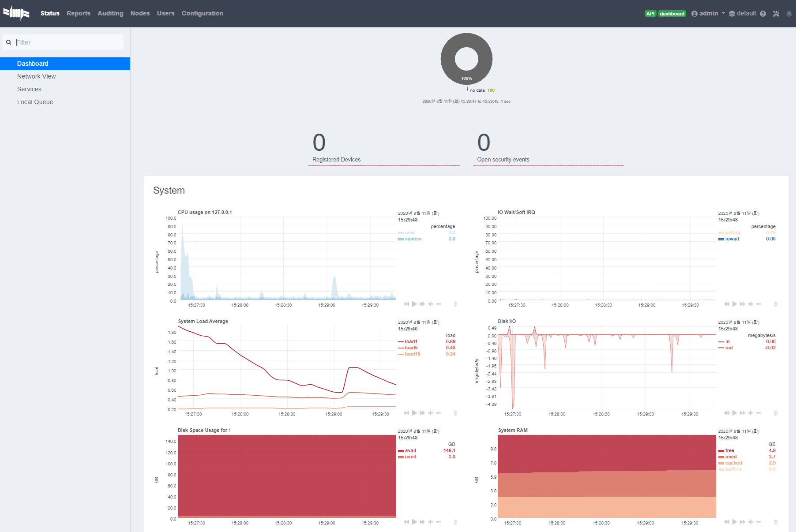Open the Auditing menu
This screenshot has width=796, height=532.
(x=110, y=13)
